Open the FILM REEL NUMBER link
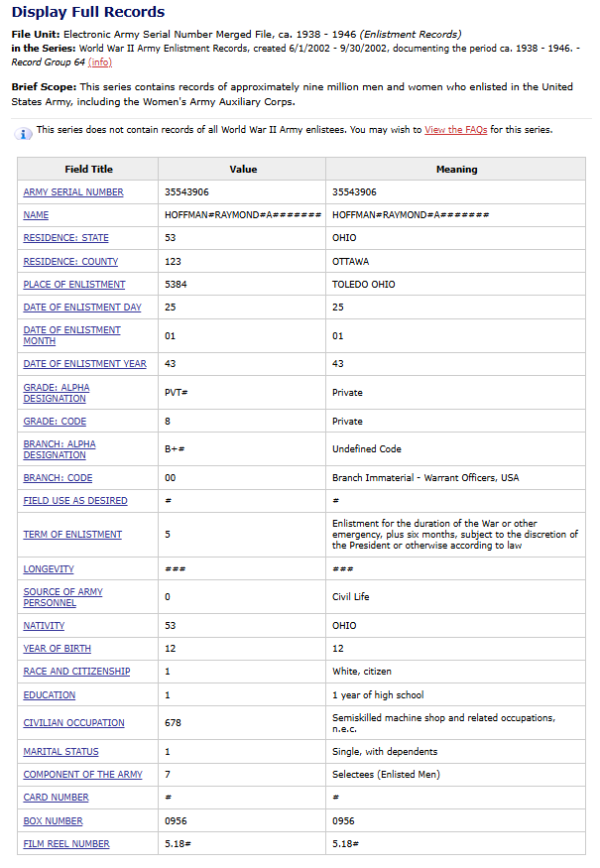 [66, 844]
